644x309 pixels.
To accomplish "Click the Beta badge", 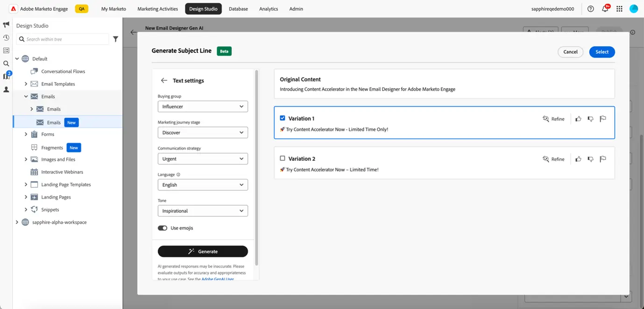I will point(224,51).
